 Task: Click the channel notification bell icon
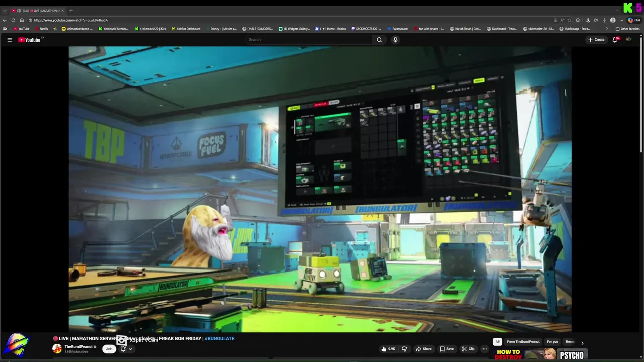123,349
